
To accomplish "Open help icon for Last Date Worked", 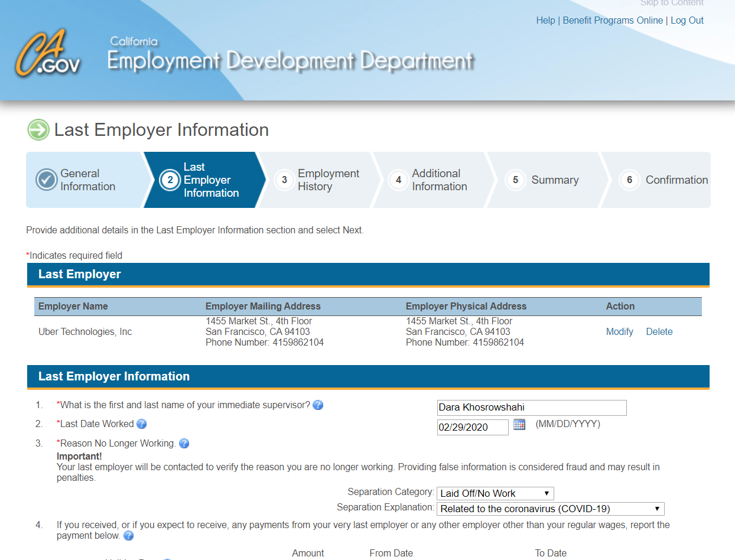I will (x=141, y=424).
